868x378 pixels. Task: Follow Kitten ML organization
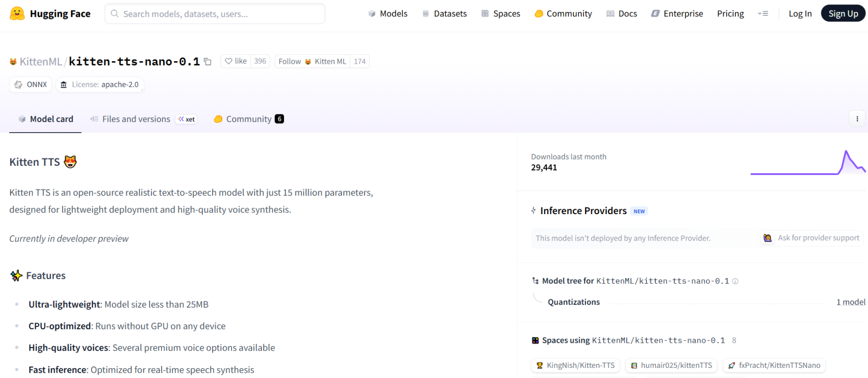(312, 61)
